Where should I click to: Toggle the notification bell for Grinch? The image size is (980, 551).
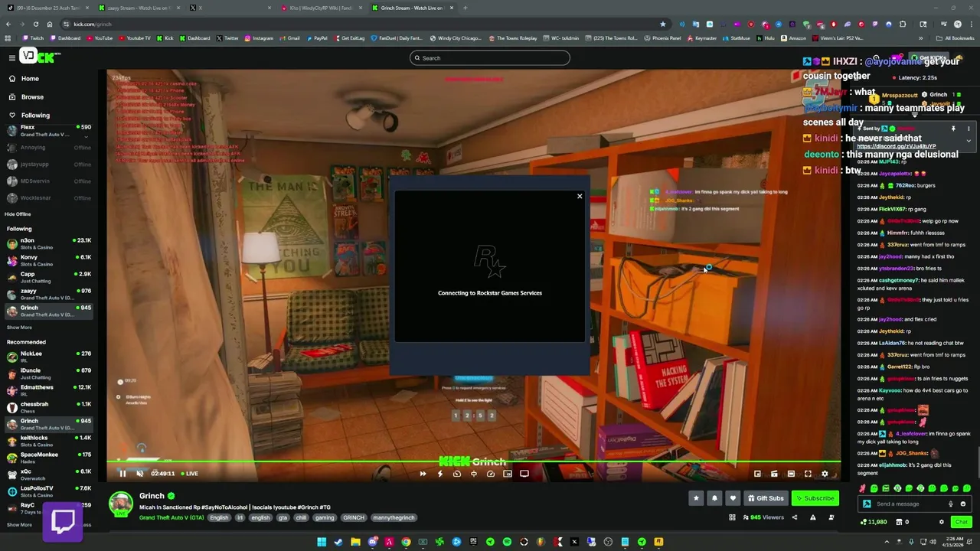click(714, 498)
